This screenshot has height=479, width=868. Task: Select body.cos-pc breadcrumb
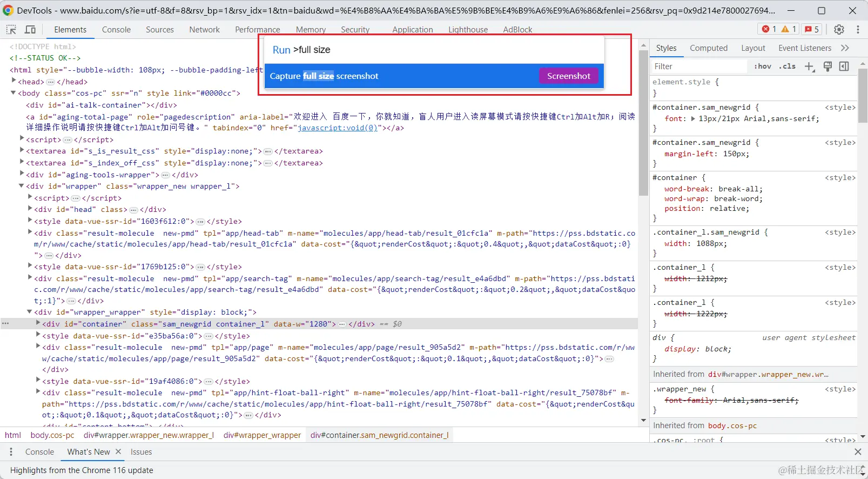(52, 435)
